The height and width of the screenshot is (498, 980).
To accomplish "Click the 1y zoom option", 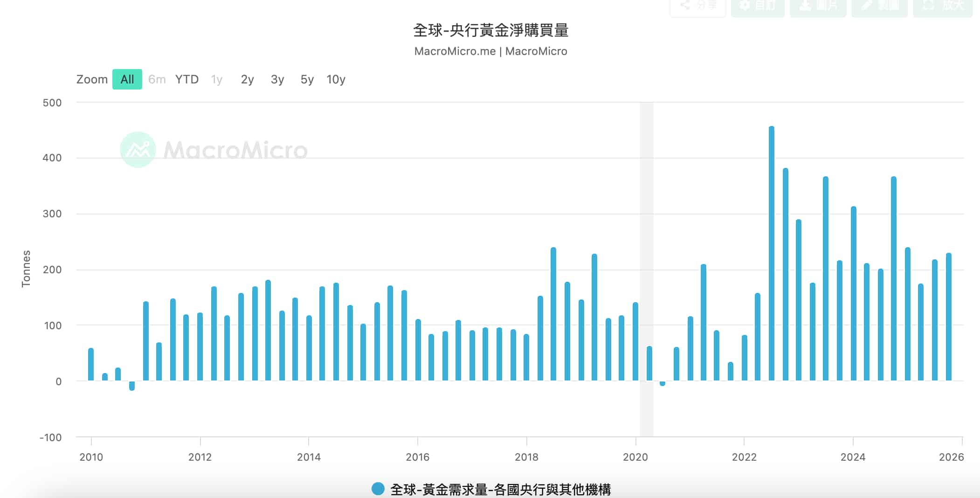I will point(216,80).
